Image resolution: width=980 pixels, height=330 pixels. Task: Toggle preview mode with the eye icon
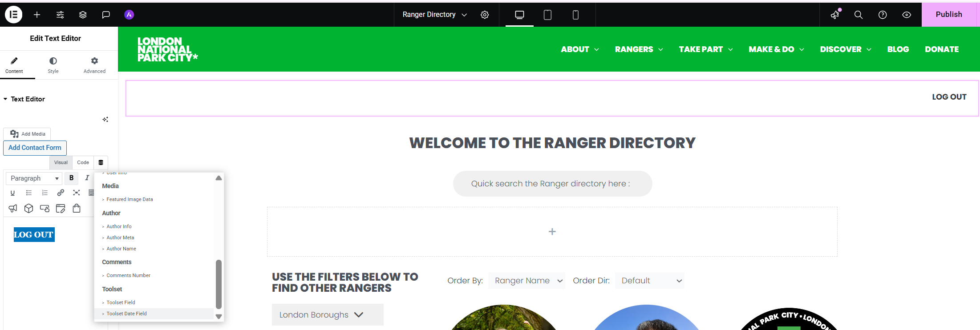907,15
